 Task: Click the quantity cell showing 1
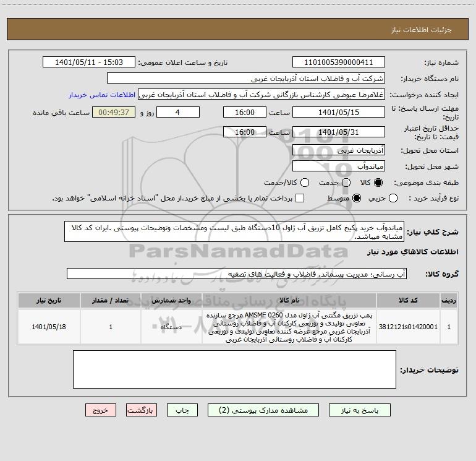(x=111, y=327)
